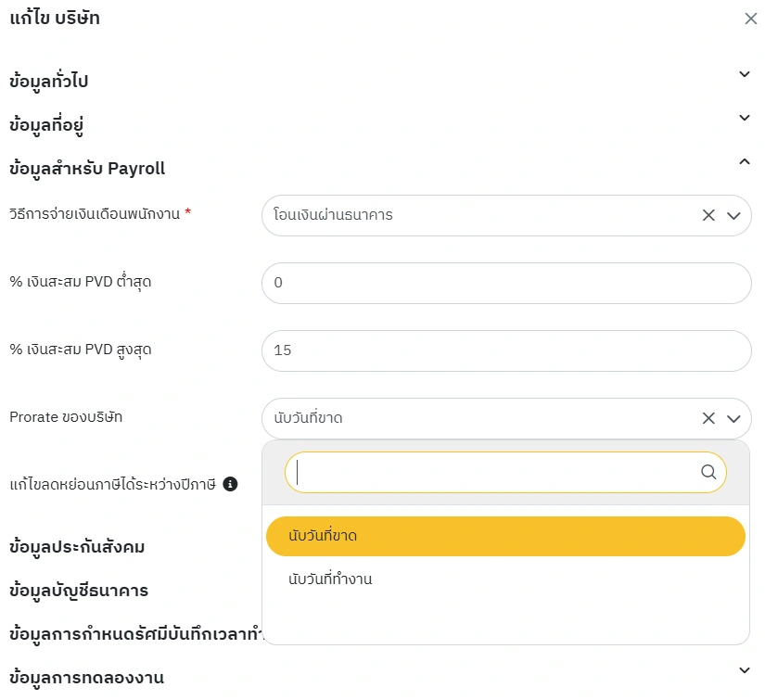Close the edit company dialog
This screenshot has height=700, width=765.
coord(750,19)
